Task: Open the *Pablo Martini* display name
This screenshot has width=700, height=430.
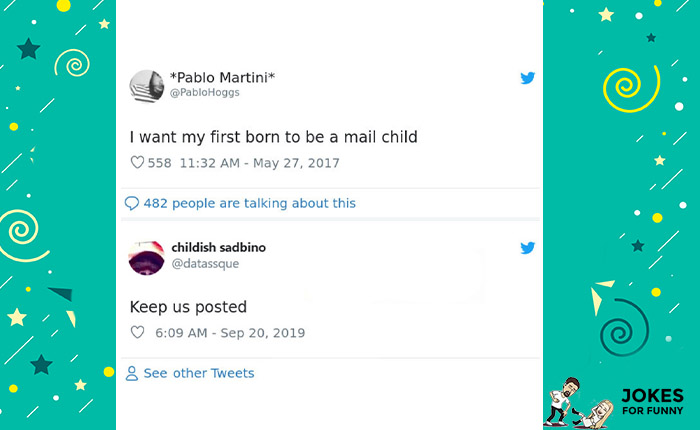Action: pyautogui.click(x=222, y=78)
